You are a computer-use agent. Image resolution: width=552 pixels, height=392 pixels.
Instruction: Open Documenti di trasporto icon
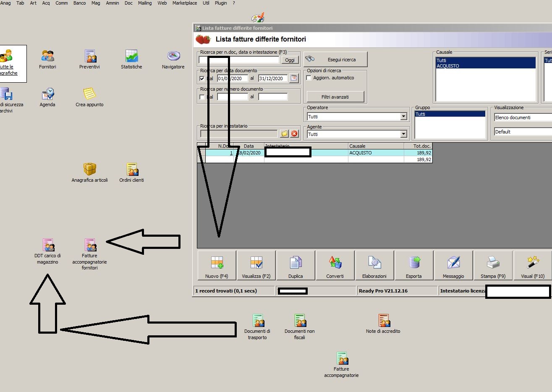(257, 327)
